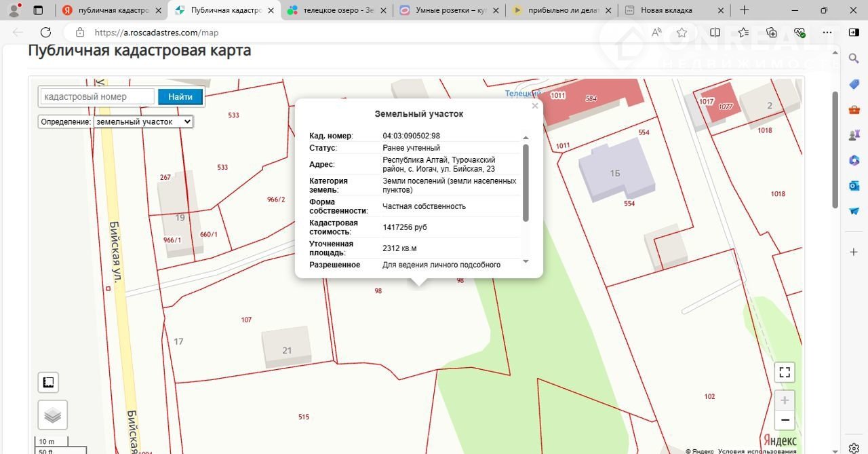
Task: Zoom in on the map
Action: click(x=785, y=400)
